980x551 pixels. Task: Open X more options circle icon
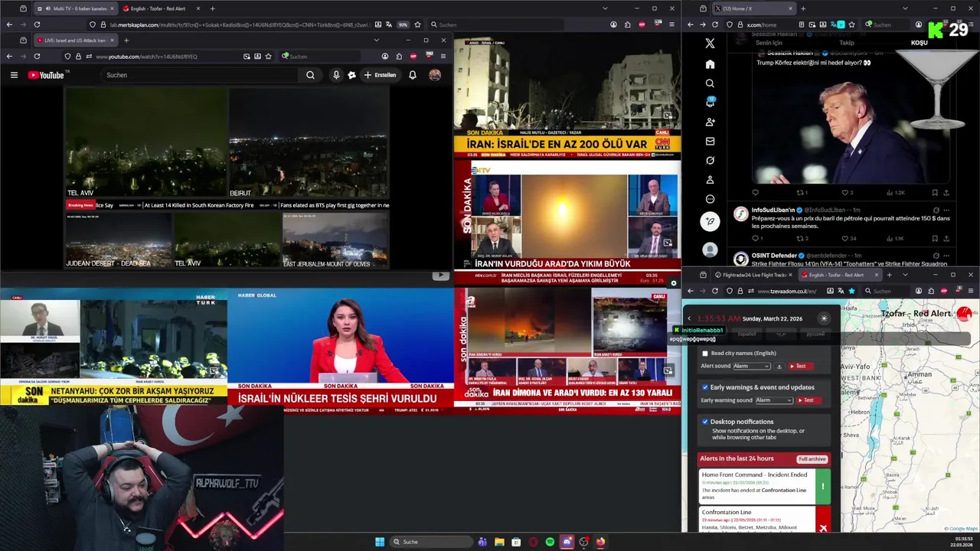point(710,199)
